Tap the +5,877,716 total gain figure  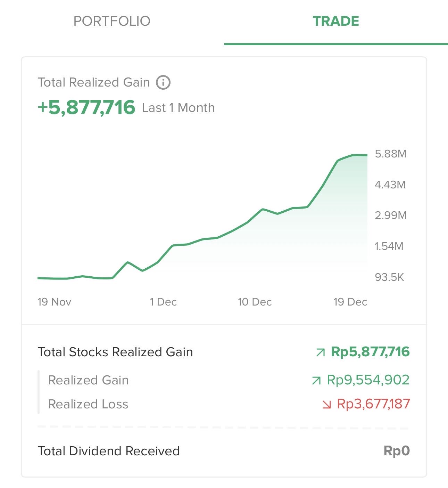86,107
